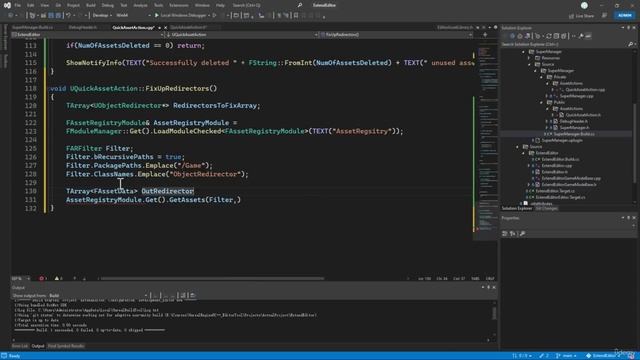Click the Output window vertical scrollbar
Image resolution: width=640 pixels, height=360 pixels.
tap(494, 313)
